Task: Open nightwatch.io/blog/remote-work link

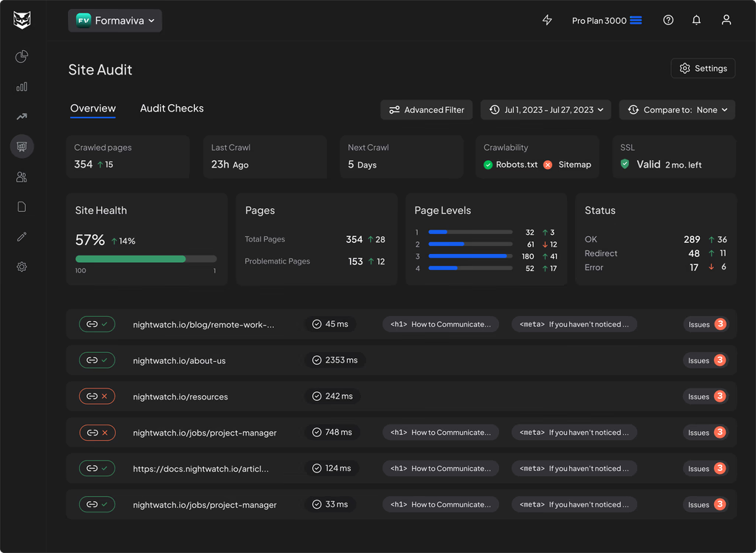Action: click(x=204, y=324)
